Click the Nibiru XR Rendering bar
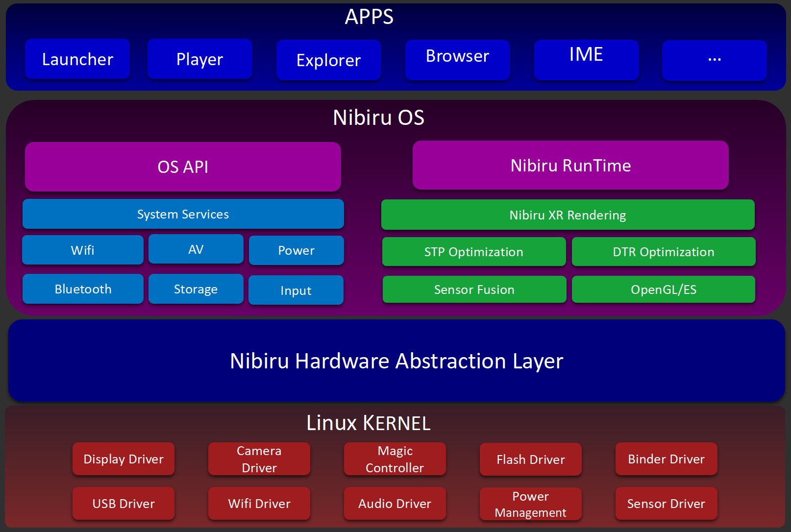The width and height of the screenshot is (791, 532). click(568, 215)
